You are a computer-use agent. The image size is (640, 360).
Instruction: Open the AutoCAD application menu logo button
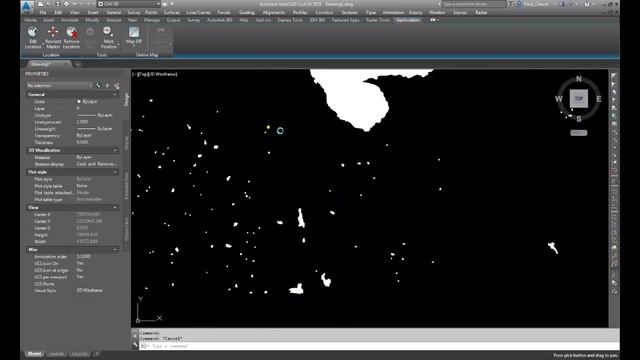pyautogui.click(x=27, y=6)
